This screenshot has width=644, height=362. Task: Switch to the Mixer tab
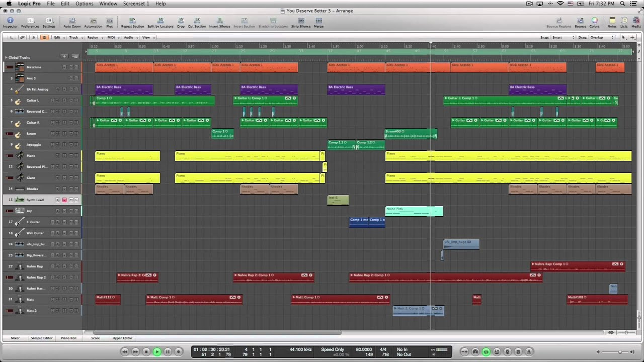[x=15, y=338]
